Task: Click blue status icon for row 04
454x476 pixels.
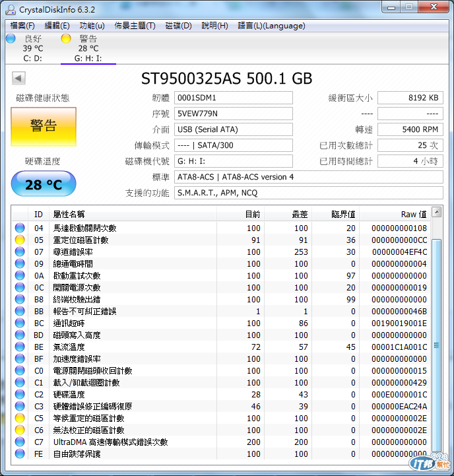Action: coord(20,228)
